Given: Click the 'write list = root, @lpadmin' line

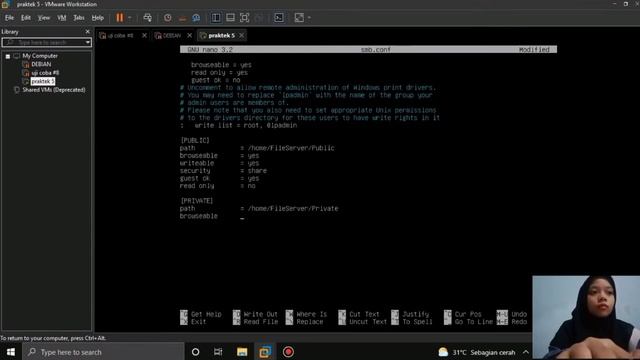Looking at the screenshot, I should [246, 125].
